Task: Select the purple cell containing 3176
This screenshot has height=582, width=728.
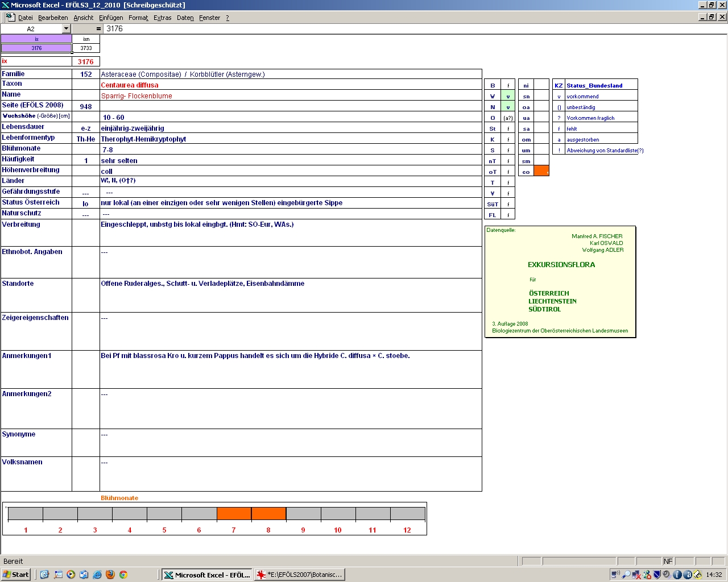Action: (x=36, y=48)
